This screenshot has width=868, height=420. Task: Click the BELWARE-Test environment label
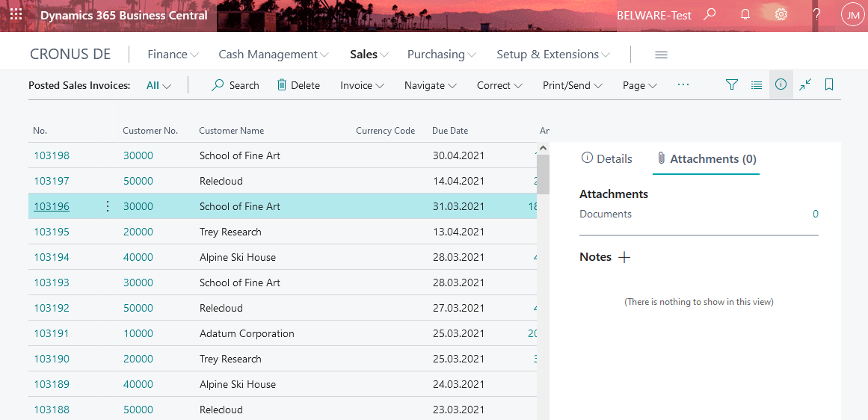pyautogui.click(x=654, y=16)
